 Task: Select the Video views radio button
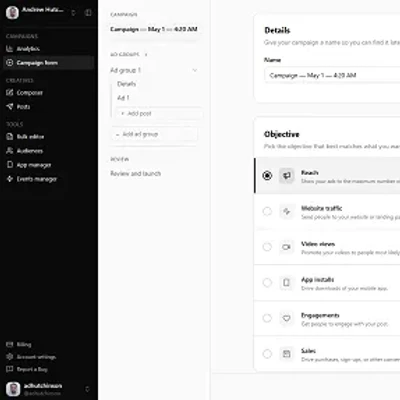point(267,247)
